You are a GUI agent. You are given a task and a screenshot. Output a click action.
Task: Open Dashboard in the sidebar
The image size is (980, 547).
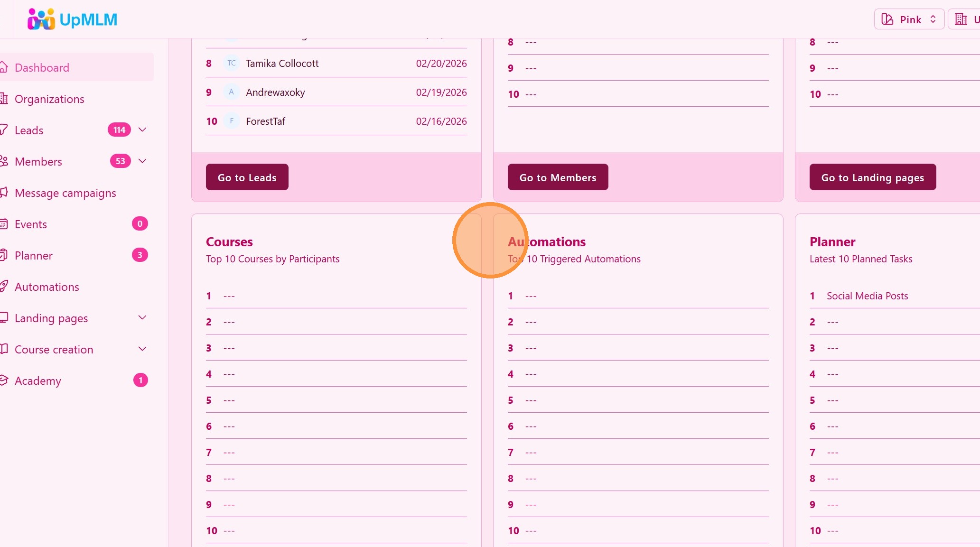pos(42,67)
